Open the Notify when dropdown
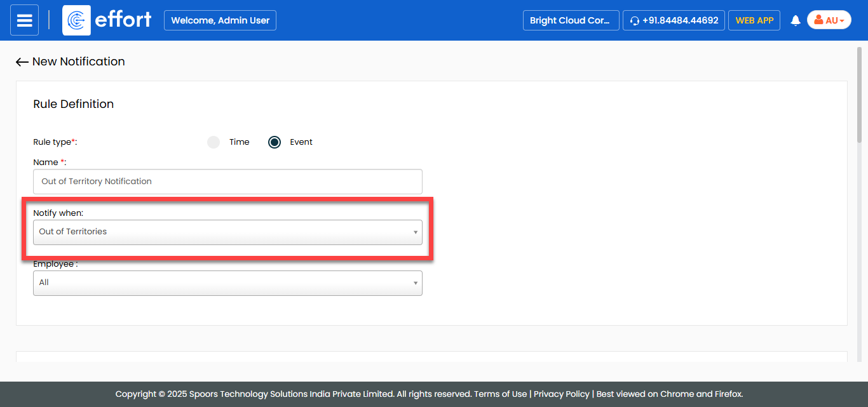 point(227,232)
